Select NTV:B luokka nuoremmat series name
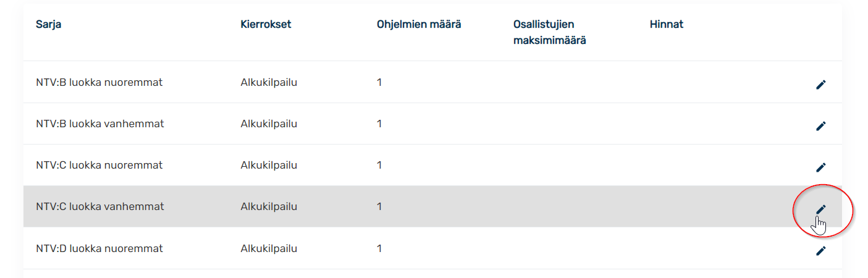This screenshot has width=868, height=278. tap(99, 82)
